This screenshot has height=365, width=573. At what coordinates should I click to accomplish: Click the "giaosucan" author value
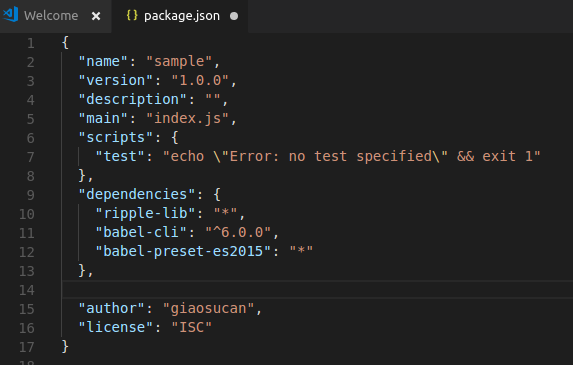tap(208, 308)
